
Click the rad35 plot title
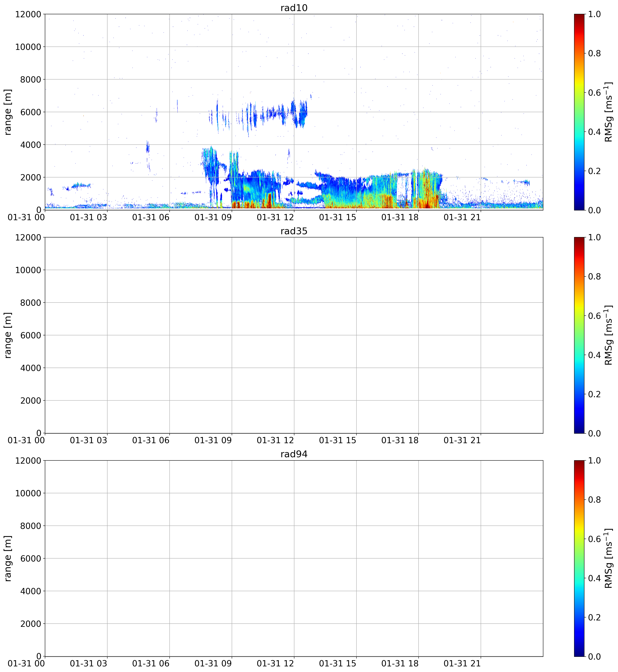tap(294, 231)
